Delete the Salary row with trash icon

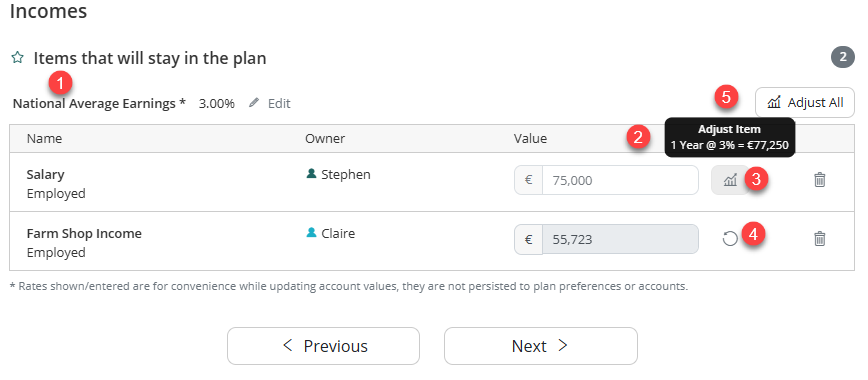pos(820,179)
